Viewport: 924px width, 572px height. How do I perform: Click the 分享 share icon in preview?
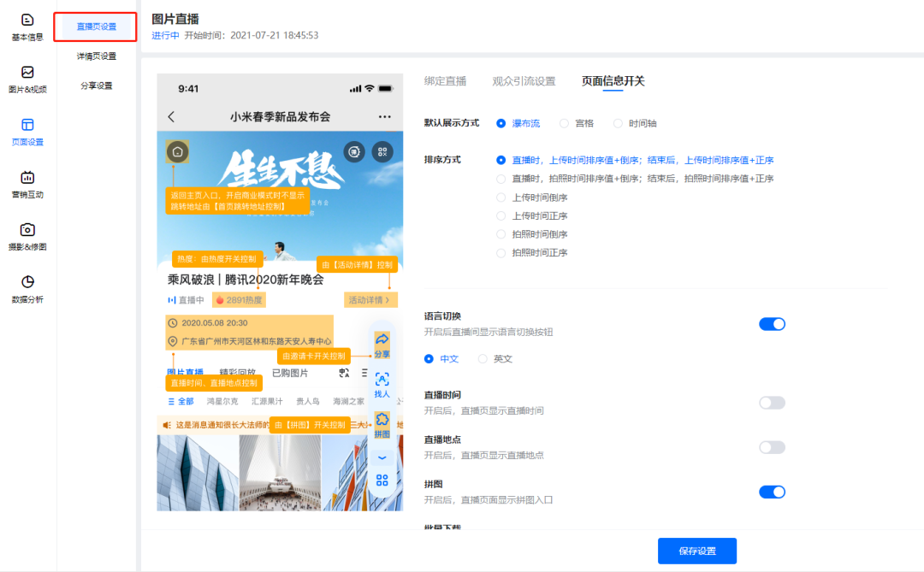pyautogui.click(x=382, y=345)
